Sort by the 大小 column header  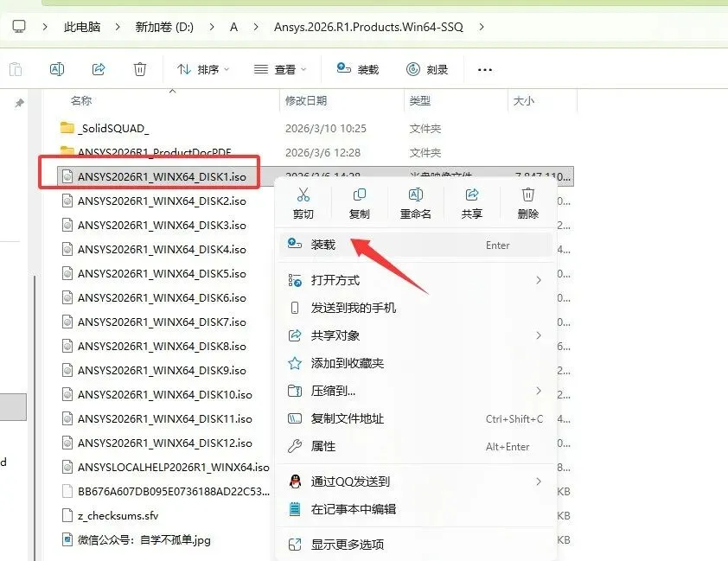click(x=524, y=100)
